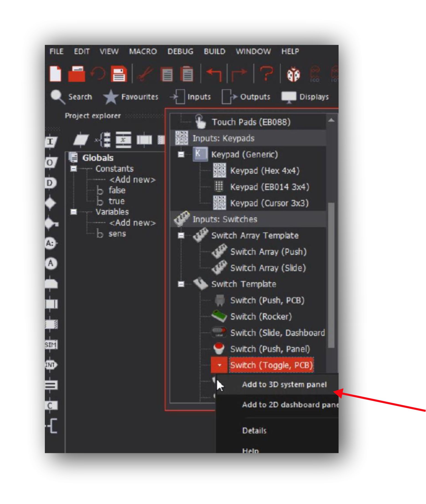Image resolution: width=426 pixels, height=504 pixels.
Task: Open the Search component tool
Action: tap(71, 97)
